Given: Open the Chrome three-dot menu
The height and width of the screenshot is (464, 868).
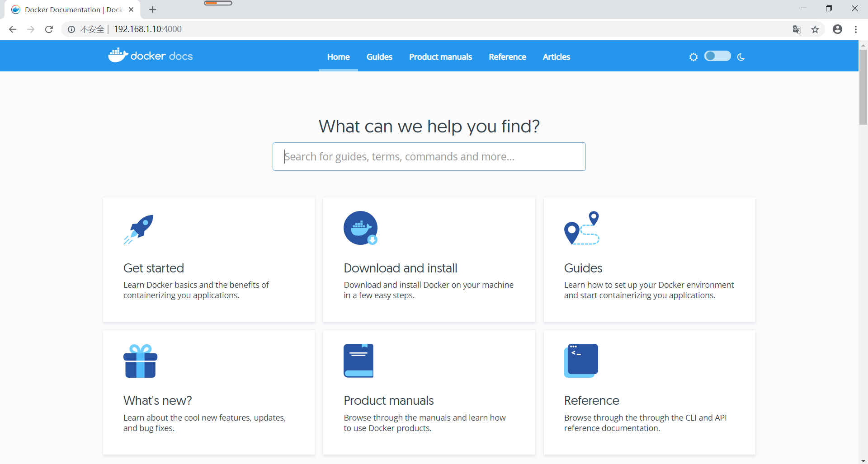Looking at the screenshot, I should (x=856, y=29).
